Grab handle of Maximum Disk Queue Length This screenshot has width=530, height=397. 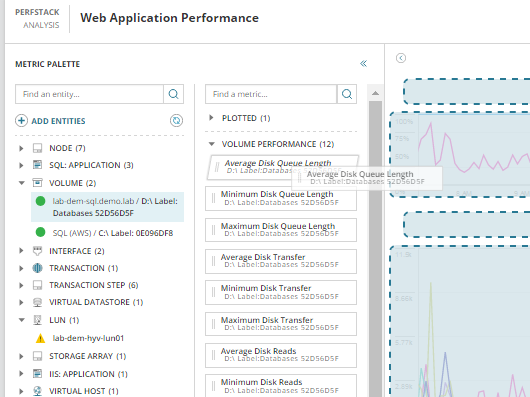point(213,230)
